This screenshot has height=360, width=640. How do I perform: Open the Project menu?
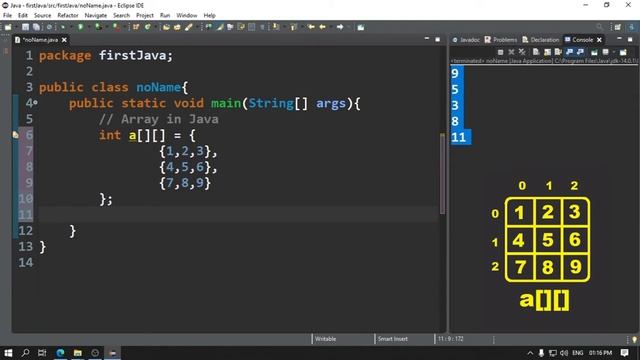point(144,15)
